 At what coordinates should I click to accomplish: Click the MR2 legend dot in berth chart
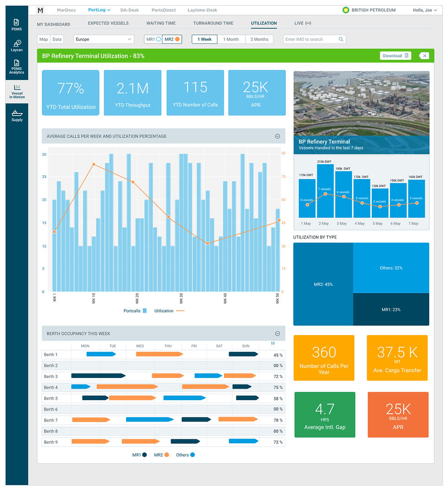(166, 455)
